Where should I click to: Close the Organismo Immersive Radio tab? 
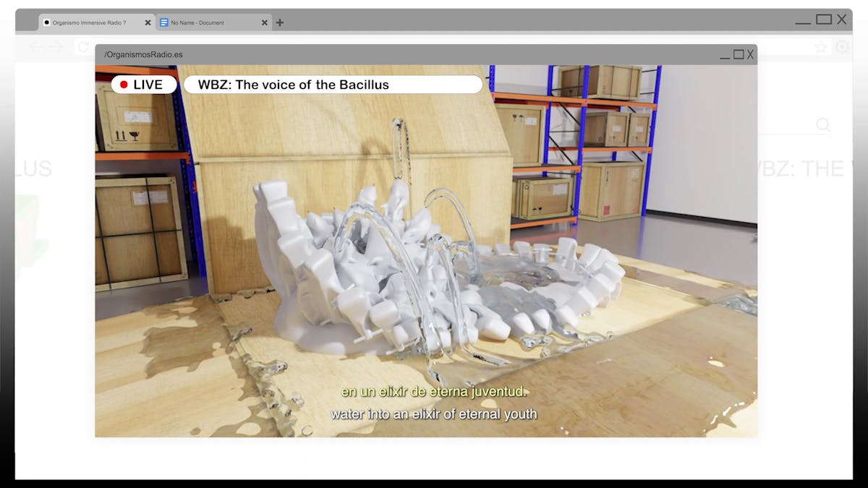[148, 22]
